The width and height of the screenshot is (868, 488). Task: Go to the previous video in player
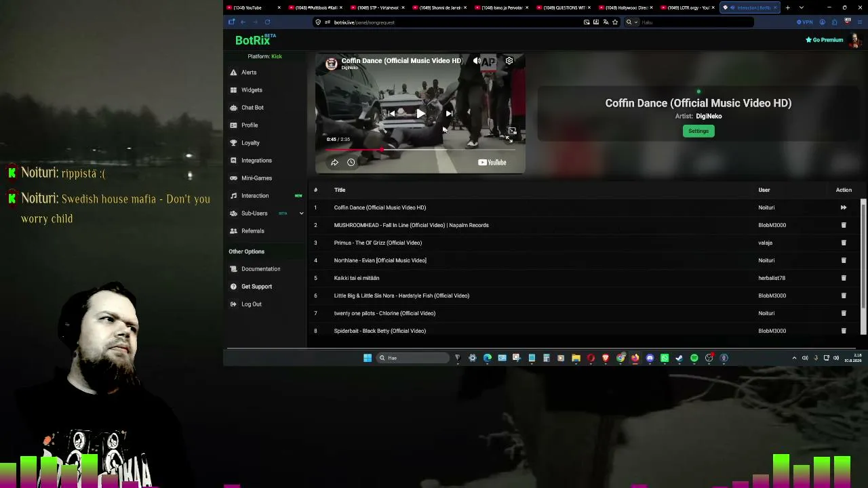click(x=391, y=114)
